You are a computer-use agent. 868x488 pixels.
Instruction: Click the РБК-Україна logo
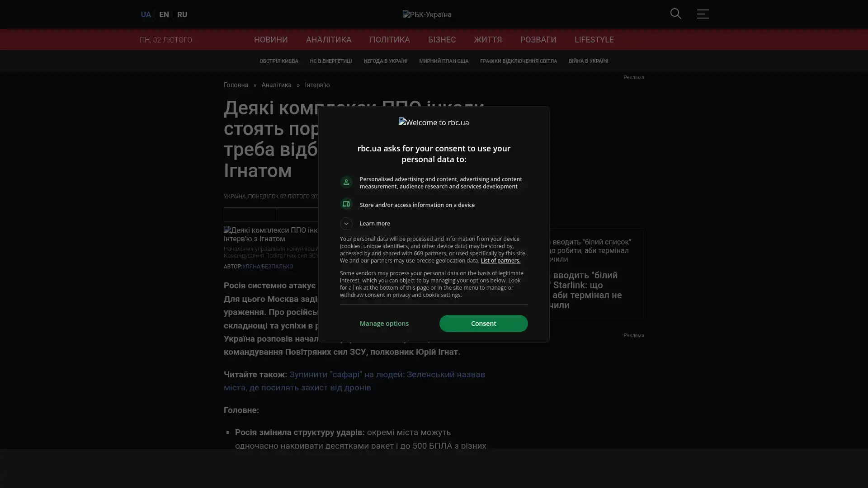click(x=427, y=14)
